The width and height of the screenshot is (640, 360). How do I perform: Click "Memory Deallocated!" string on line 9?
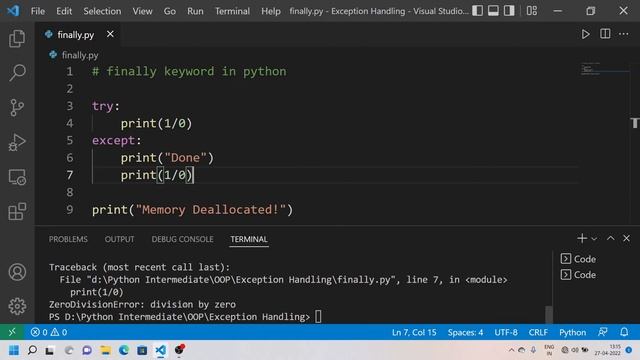click(x=211, y=210)
